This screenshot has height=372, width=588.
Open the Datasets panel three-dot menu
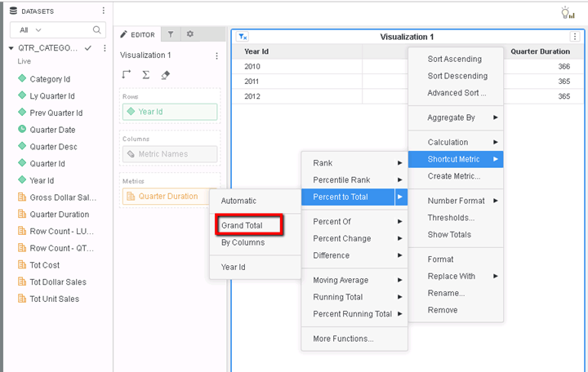click(x=103, y=11)
